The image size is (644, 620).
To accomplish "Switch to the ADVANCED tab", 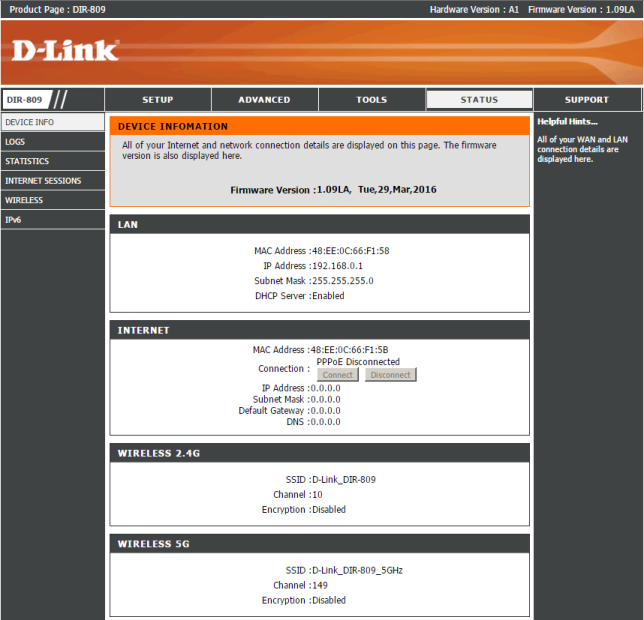I will [264, 100].
